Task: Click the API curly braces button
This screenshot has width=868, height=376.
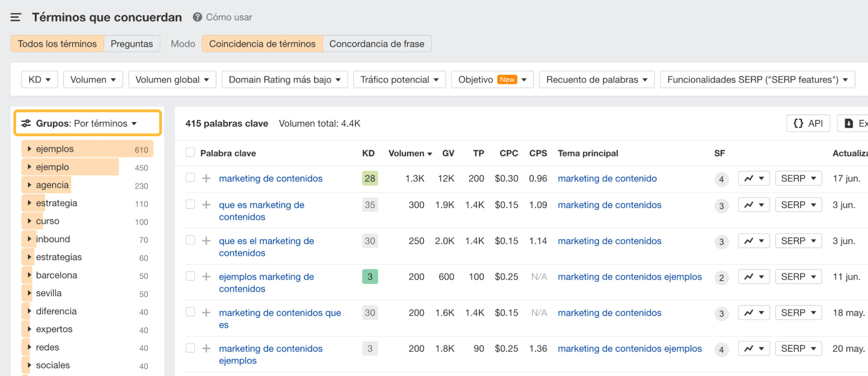Action: (808, 123)
